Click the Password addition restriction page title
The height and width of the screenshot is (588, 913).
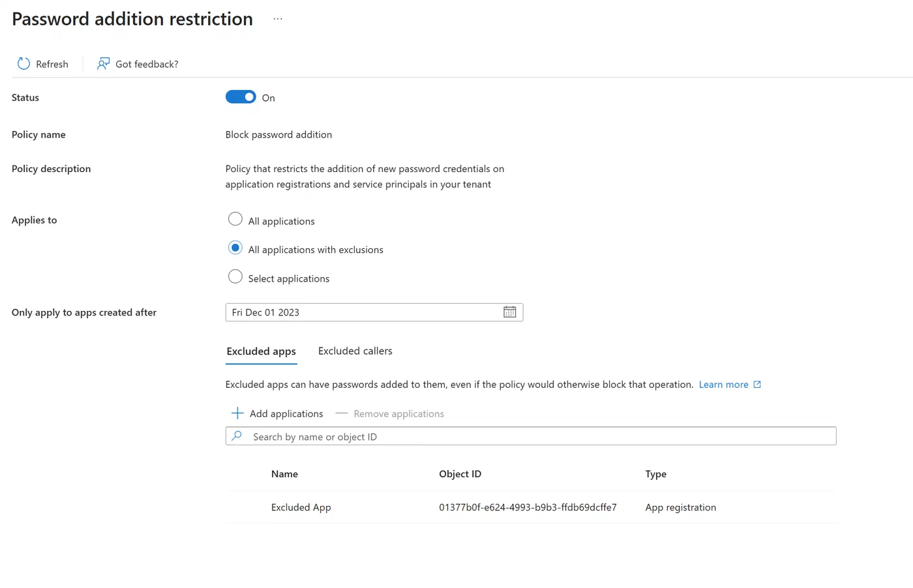(132, 19)
